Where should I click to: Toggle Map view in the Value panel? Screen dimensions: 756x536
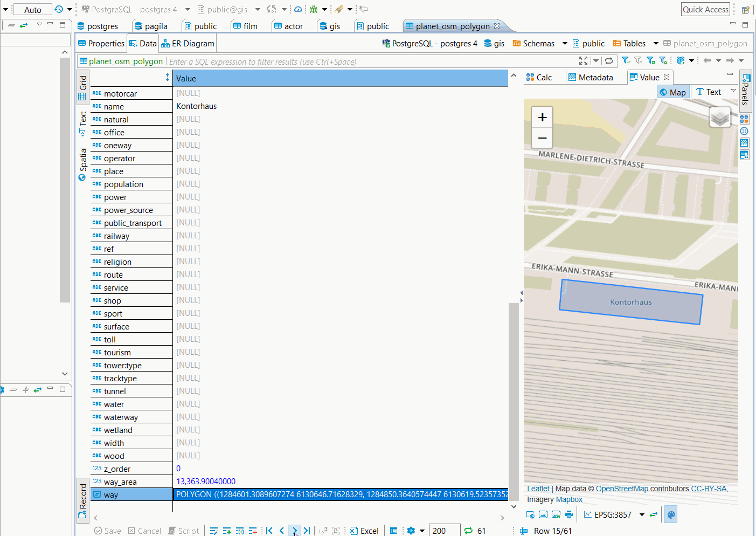point(672,92)
